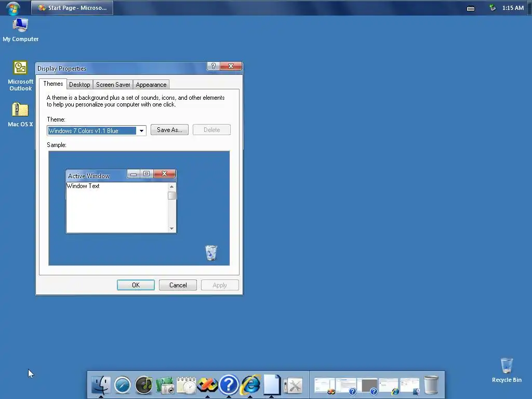
Task: Click the Display Properties help question button
Action: coord(213,66)
